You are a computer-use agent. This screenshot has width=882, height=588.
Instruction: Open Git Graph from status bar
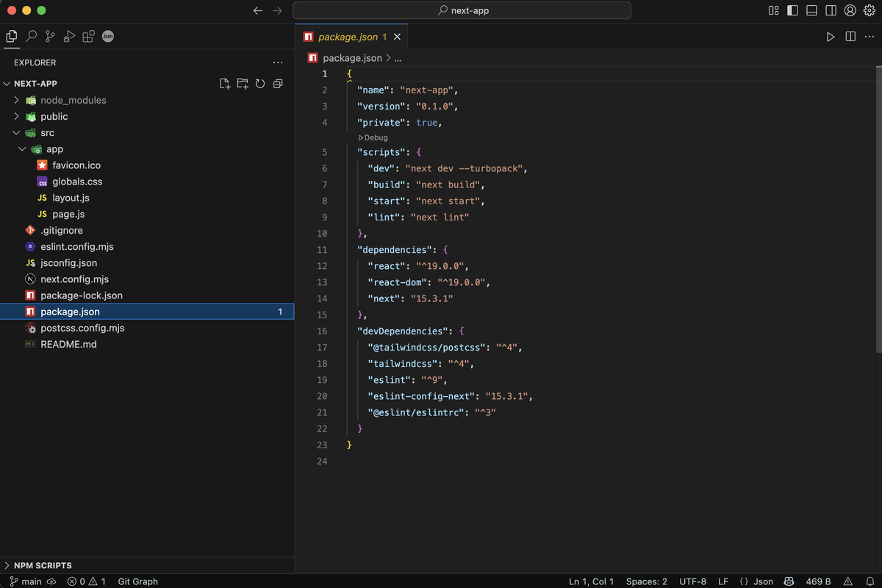[x=137, y=581]
